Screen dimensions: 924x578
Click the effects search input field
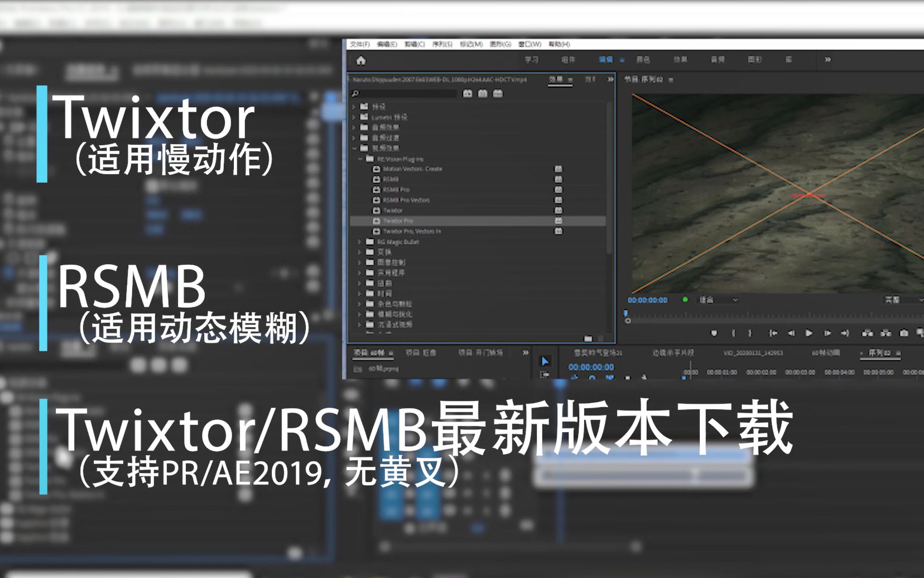pyautogui.click(x=408, y=94)
